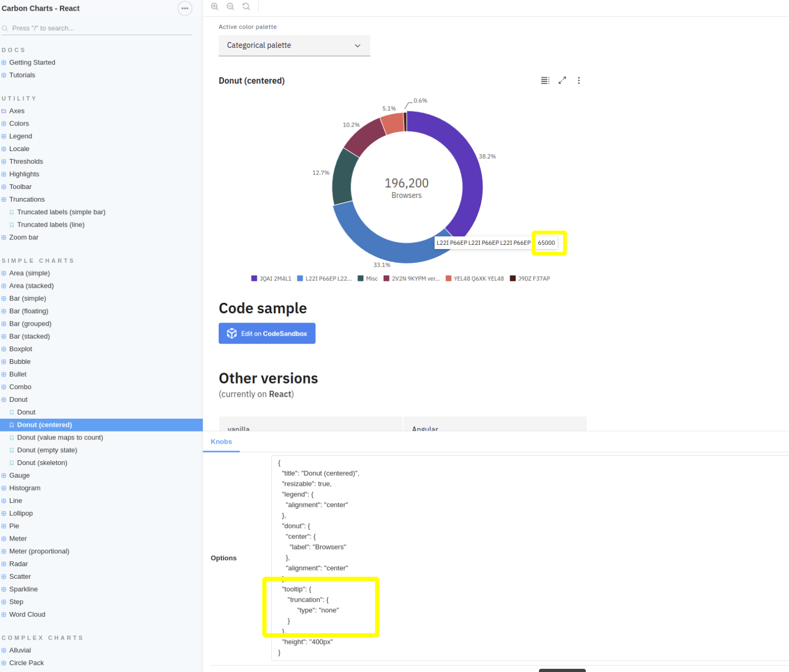This screenshot has height=672, width=789.
Task: Click the Edit on CodeSandbox button
Action: [x=267, y=333]
